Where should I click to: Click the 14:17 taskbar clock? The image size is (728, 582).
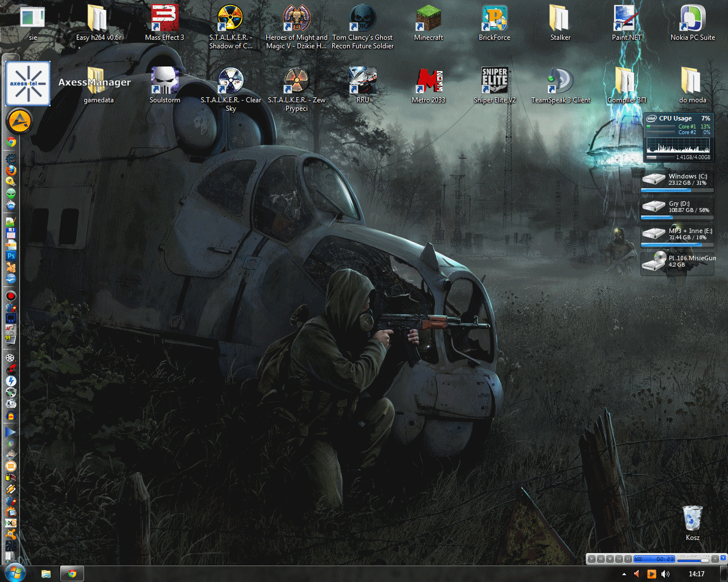coord(697,574)
